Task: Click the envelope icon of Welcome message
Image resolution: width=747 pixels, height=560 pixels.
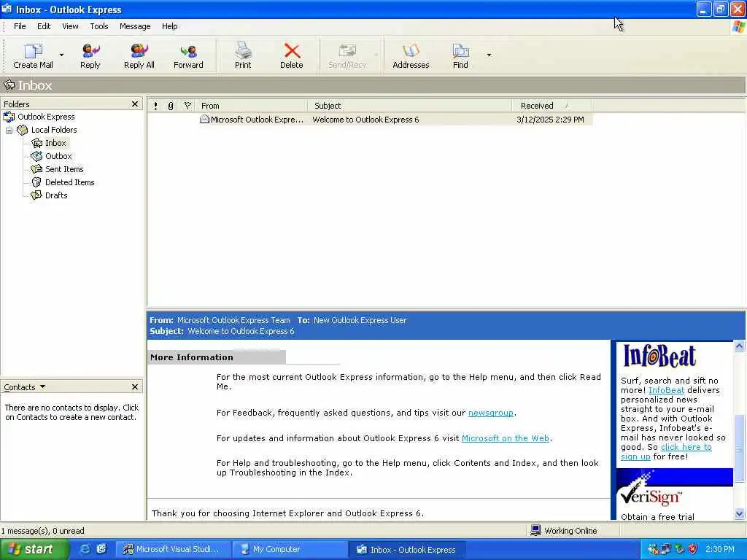Action: pyautogui.click(x=204, y=119)
